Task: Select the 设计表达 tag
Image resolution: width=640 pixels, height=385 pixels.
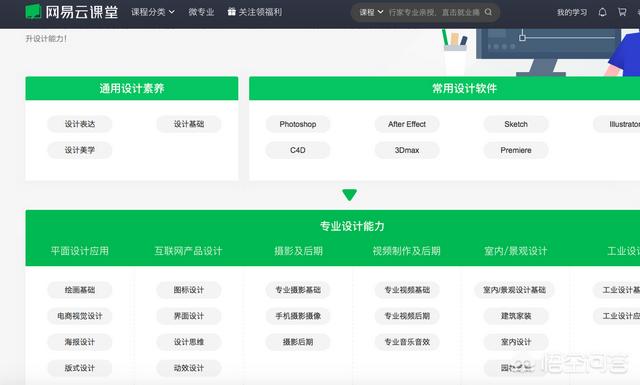Action: (80, 124)
